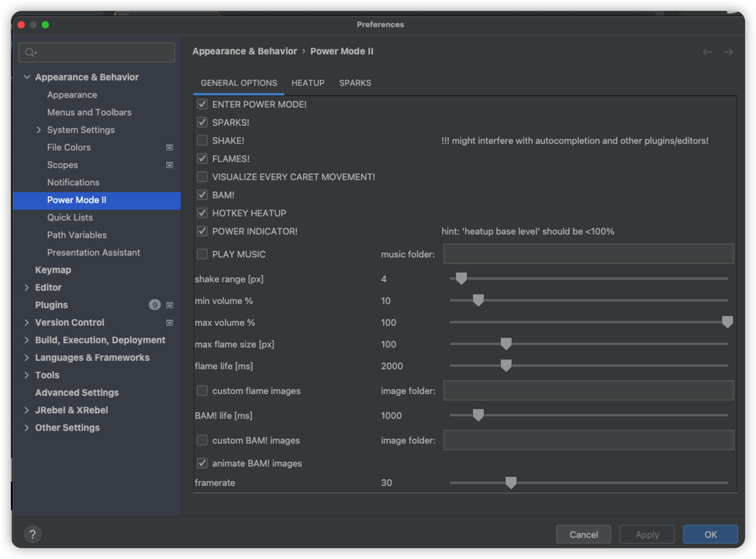This screenshot has height=559, width=756.
Task: Click the back navigation arrow
Action: pyautogui.click(x=707, y=52)
